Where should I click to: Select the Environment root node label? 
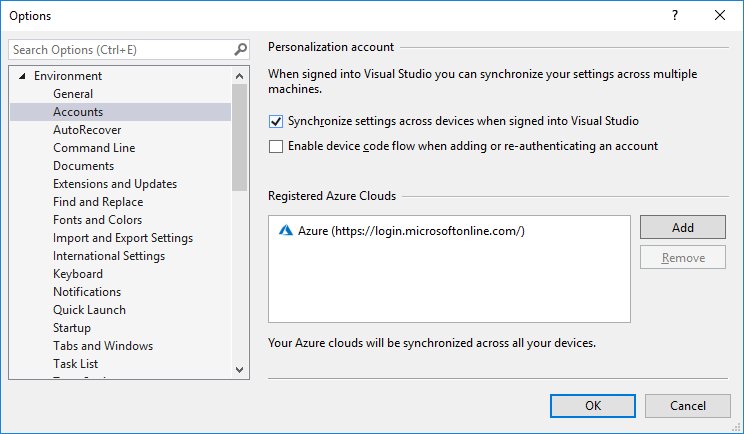point(68,76)
